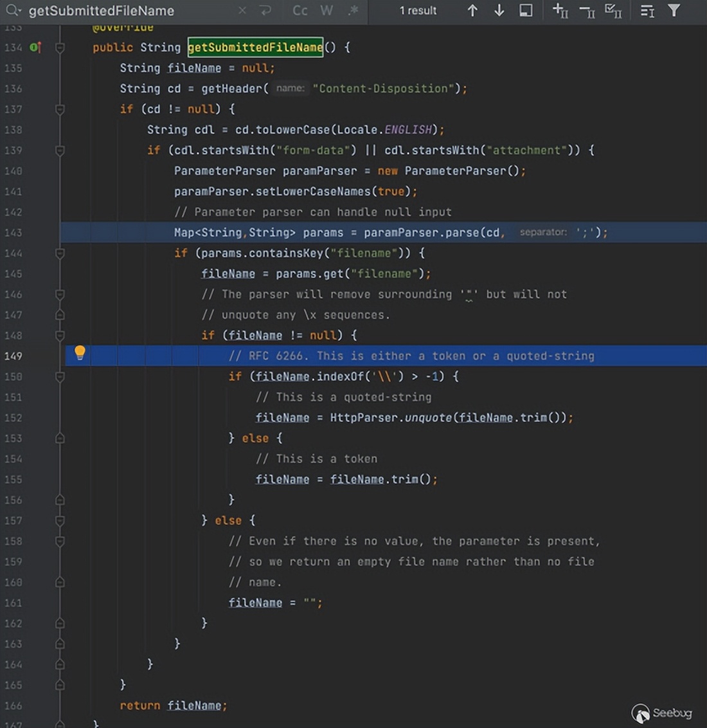Toggle Match Case (Cc) option
The height and width of the screenshot is (728, 707).
(x=300, y=10)
